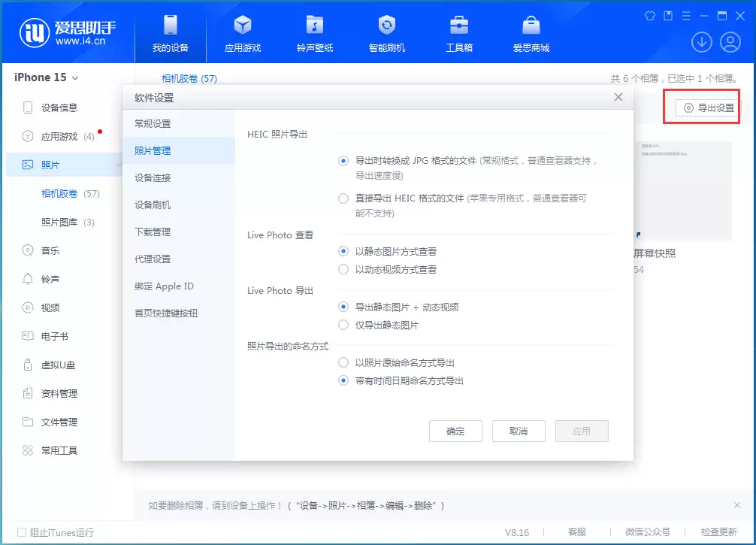Image resolution: width=756 pixels, height=545 pixels.
Task: Open the 微信公众号 link in status bar
Action: point(648,532)
